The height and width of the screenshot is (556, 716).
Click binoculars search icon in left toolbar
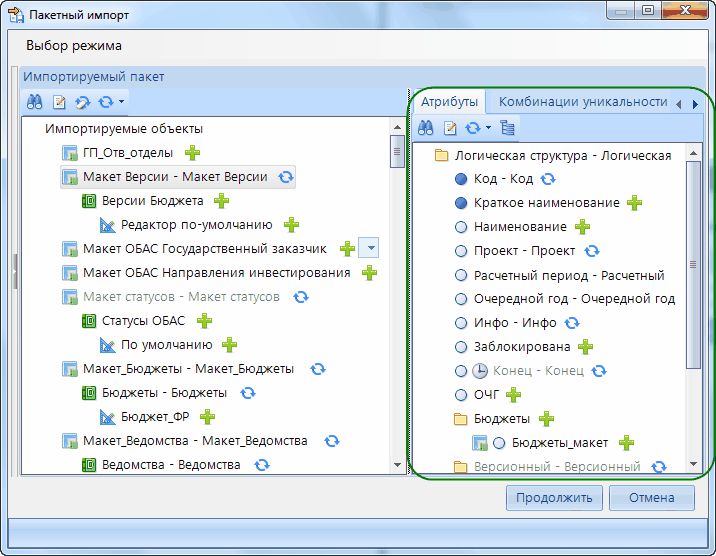coord(34,102)
